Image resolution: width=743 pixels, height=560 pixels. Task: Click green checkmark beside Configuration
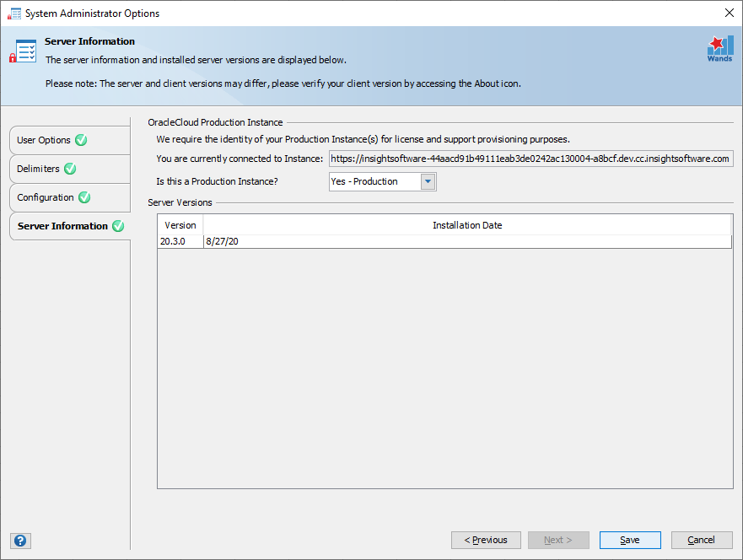coord(84,197)
